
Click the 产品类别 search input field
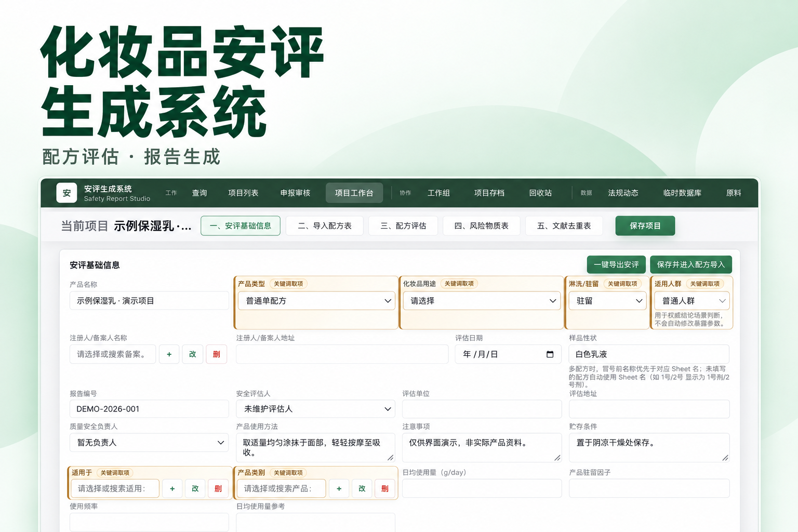pos(282,488)
